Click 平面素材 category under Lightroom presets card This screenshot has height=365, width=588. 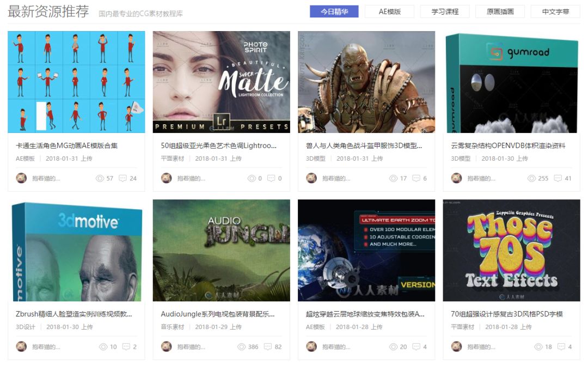[x=173, y=159]
